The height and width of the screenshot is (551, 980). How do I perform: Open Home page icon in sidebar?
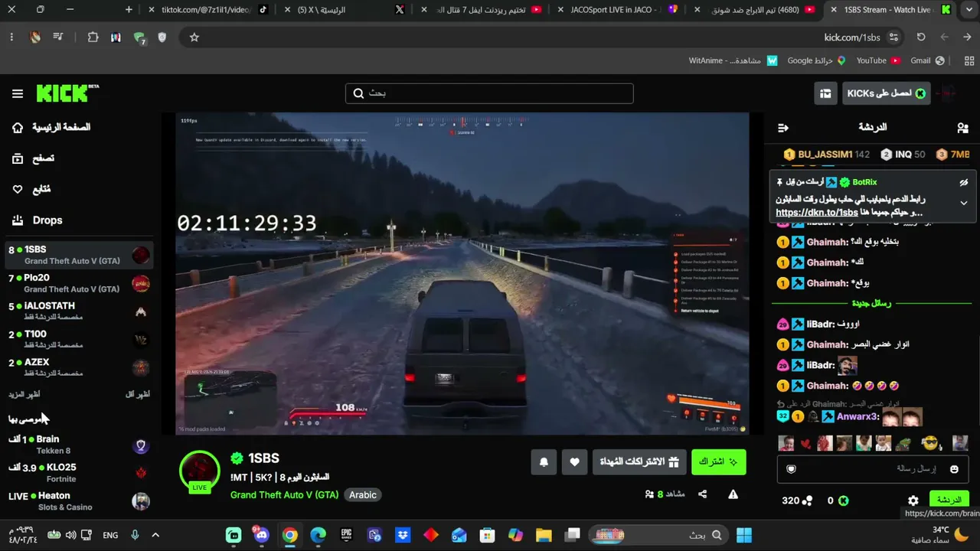pyautogui.click(x=18, y=128)
